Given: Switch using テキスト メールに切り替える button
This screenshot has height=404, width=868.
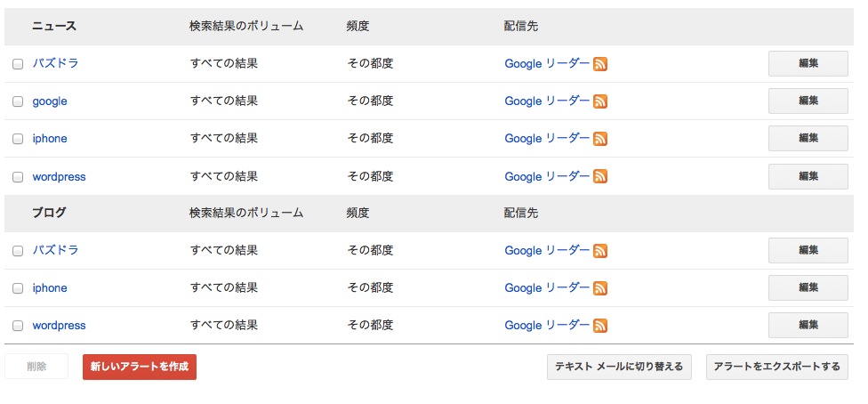Looking at the screenshot, I should 619,367.
